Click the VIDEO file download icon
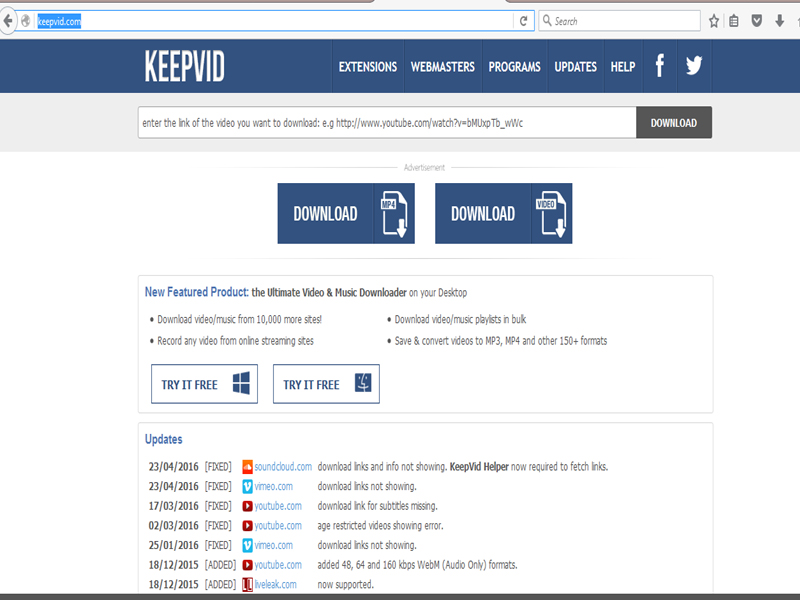The image size is (800, 600). click(x=552, y=214)
